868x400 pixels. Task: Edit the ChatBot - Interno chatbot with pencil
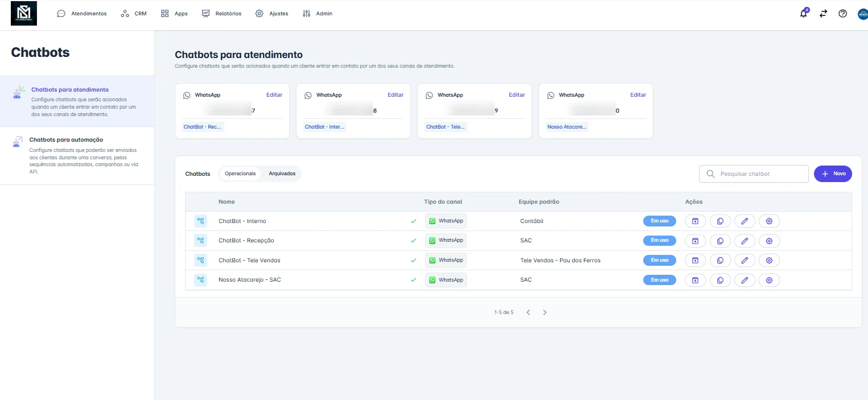[x=744, y=221]
